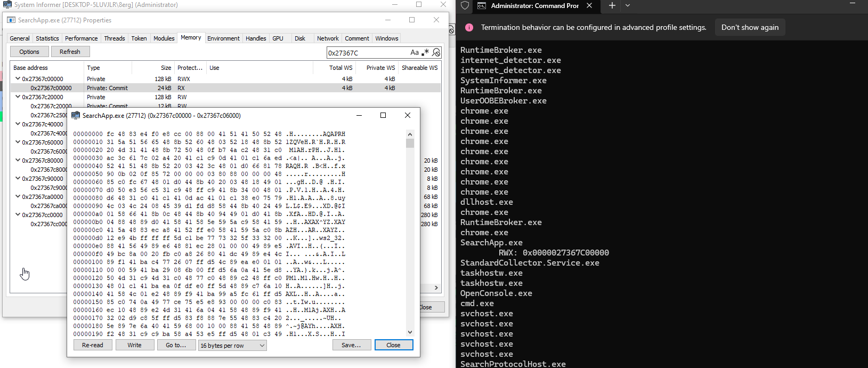Click the Options button
The image size is (868, 368).
coord(29,52)
